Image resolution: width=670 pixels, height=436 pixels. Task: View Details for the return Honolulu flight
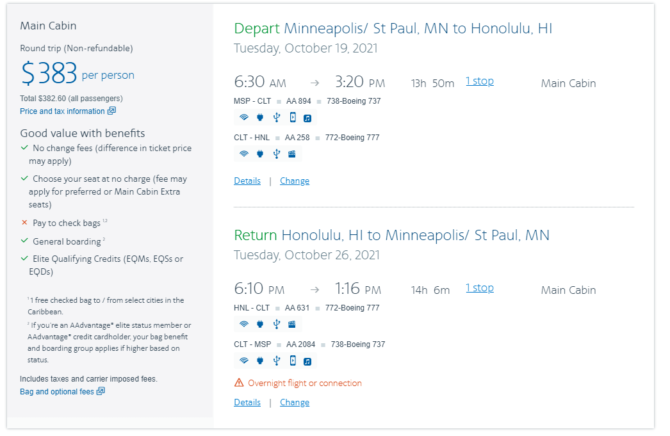click(x=247, y=402)
